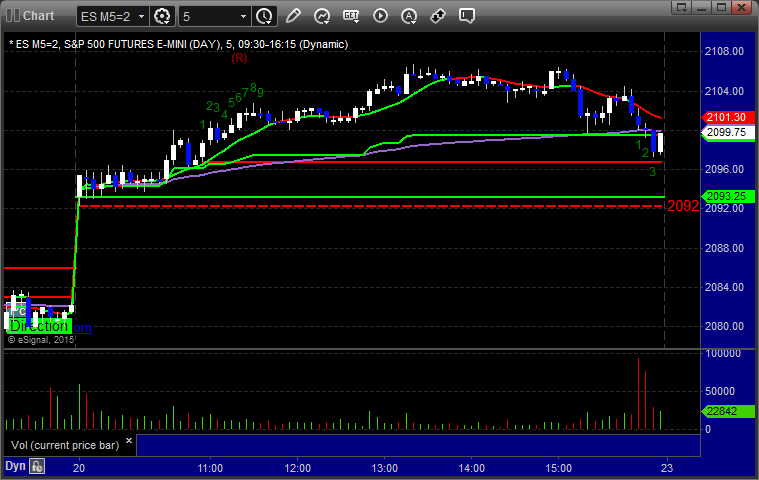This screenshot has width=759, height=480.
Task: Open the blue 'om' hyperlink
Action: [82, 328]
